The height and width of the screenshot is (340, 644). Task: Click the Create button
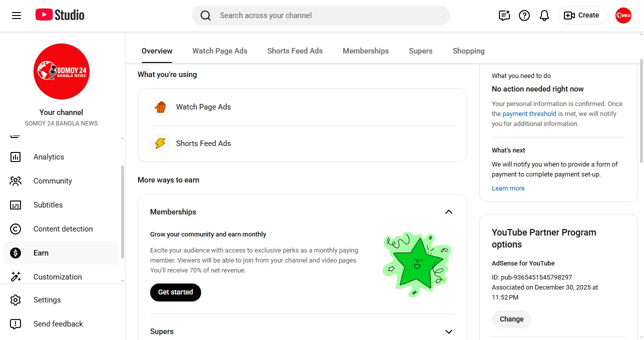click(x=582, y=15)
